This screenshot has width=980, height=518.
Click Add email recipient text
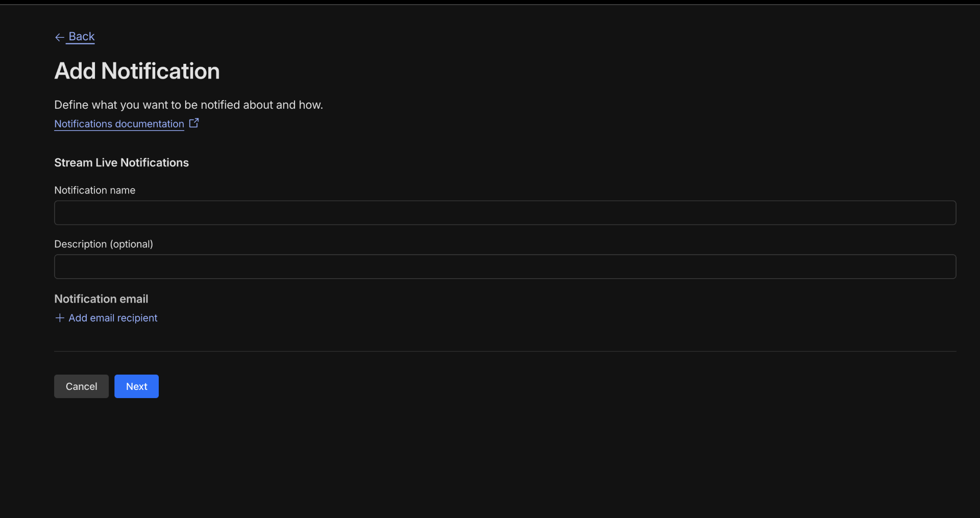click(x=113, y=318)
